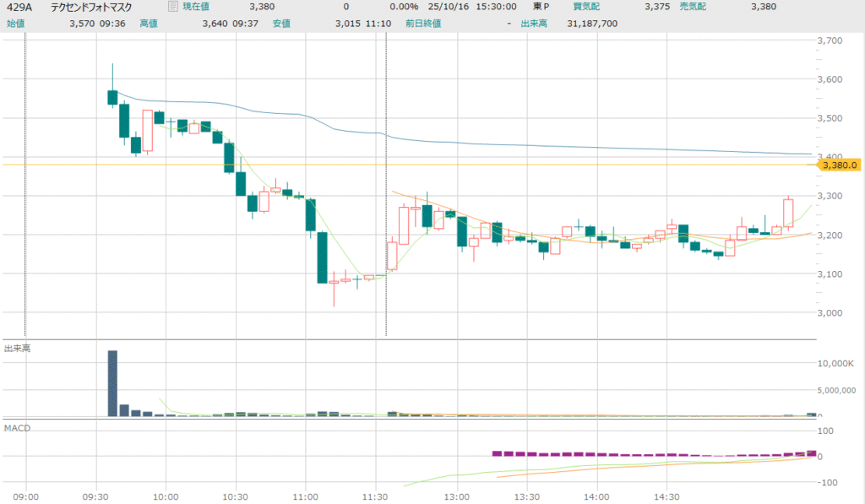
Task: Click the MACD indicator panel title
Action: click(x=17, y=428)
